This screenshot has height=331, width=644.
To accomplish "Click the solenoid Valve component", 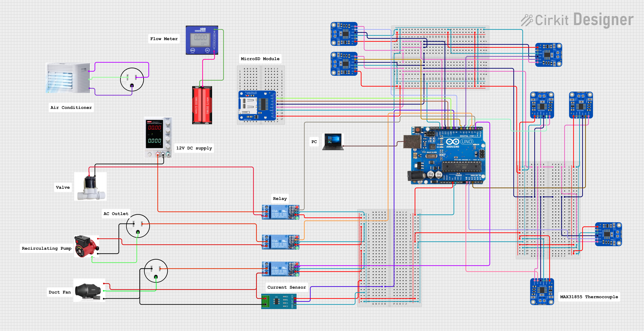I will point(91,187).
